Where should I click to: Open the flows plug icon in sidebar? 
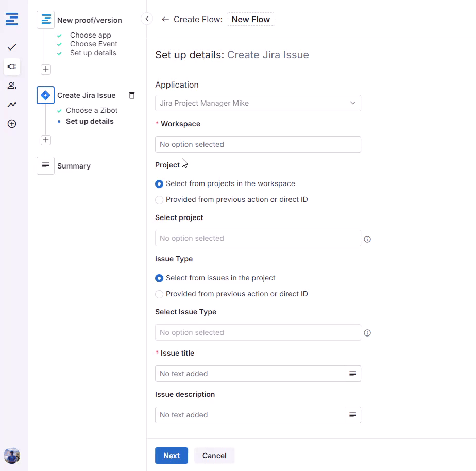click(x=12, y=66)
